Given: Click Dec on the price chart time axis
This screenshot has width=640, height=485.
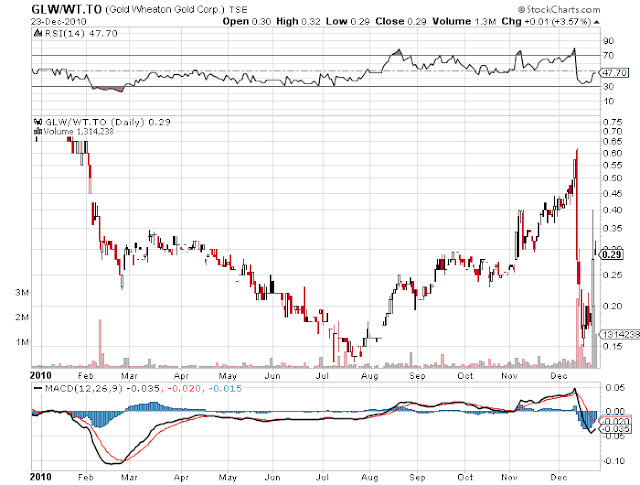Looking at the screenshot, I should pyautogui.click(x=559, y=376).
